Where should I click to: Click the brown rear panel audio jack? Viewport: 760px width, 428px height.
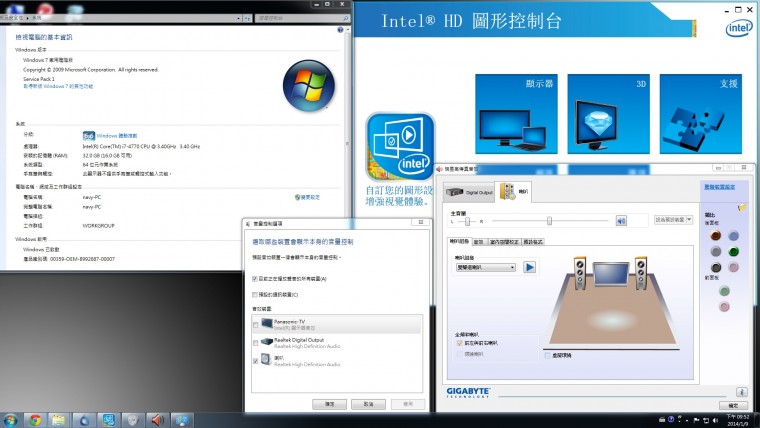[715, 236]
